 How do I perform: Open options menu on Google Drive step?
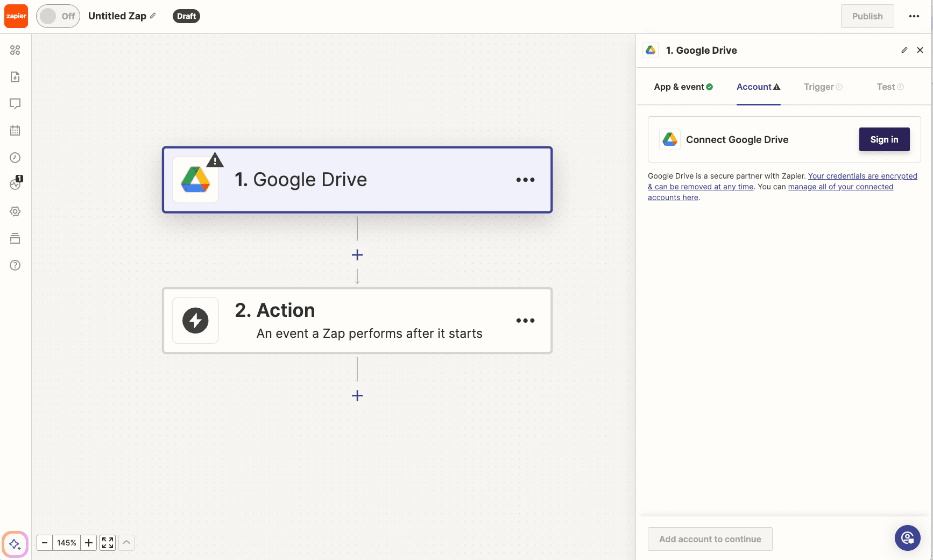pos(525,180)
